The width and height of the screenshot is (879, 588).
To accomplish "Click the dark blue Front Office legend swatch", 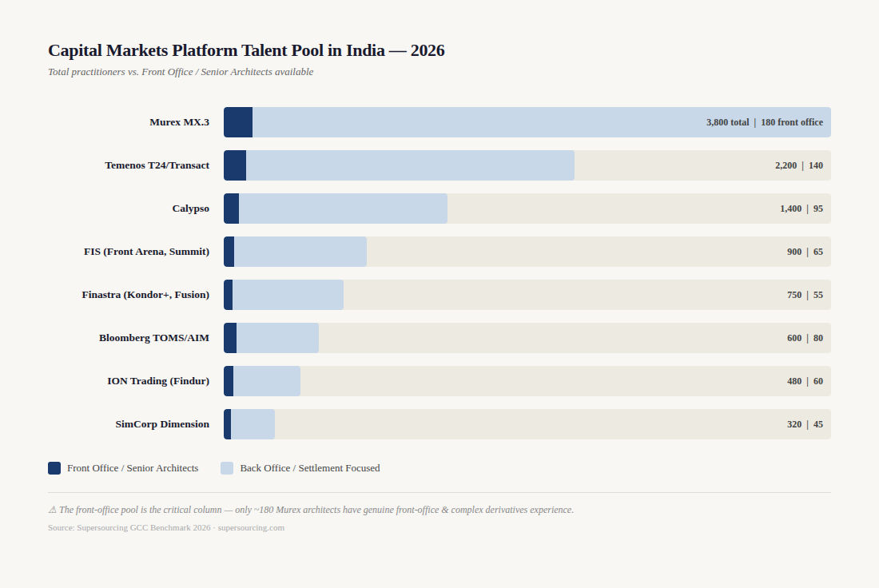I will [x=54, y=468].
